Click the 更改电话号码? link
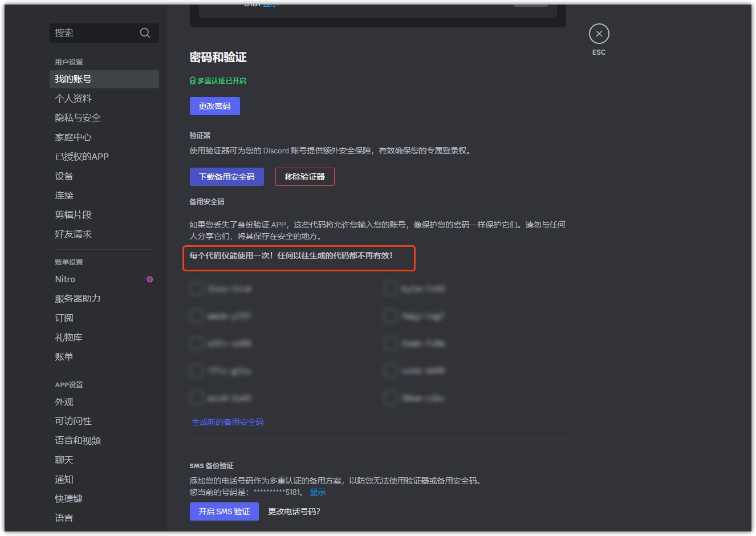Image resolution: width=756 pixels, height=536 pixels. coord(294,511)
